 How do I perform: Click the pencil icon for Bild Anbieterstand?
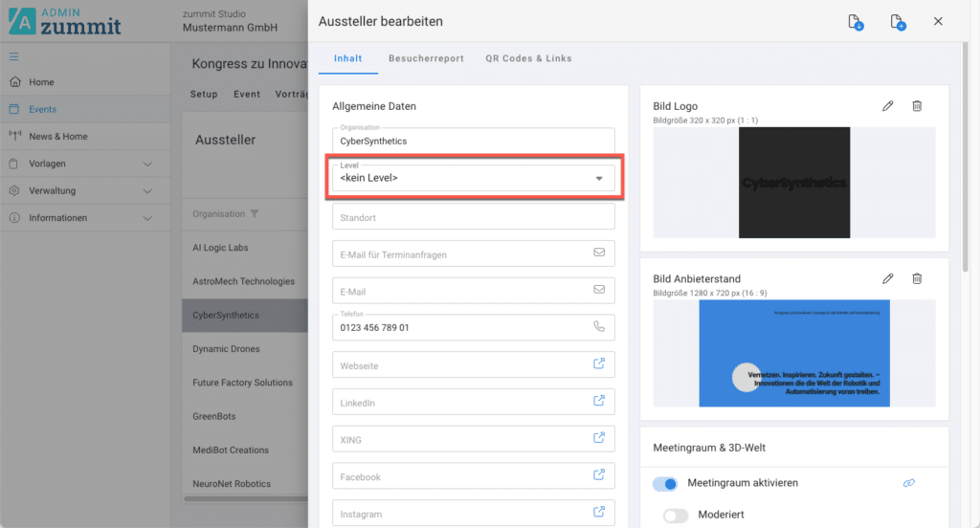[x=887, y=278]
